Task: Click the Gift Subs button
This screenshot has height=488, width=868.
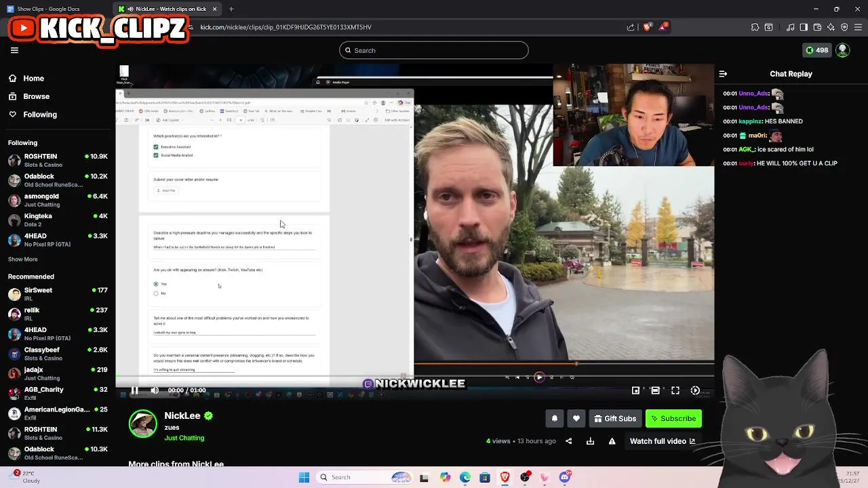Action: 615,419
